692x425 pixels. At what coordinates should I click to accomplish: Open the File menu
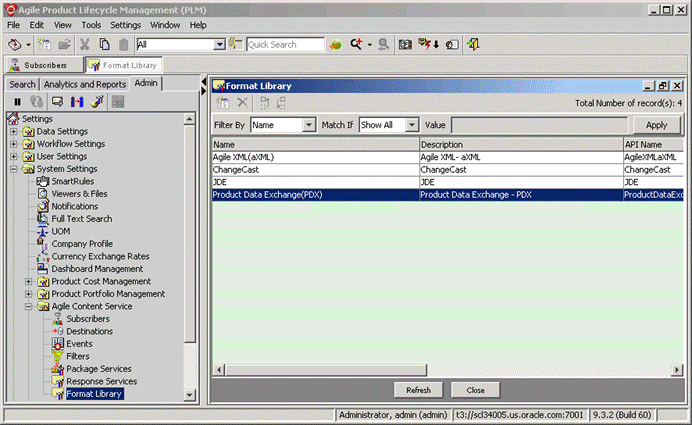[x=14, y=25]
